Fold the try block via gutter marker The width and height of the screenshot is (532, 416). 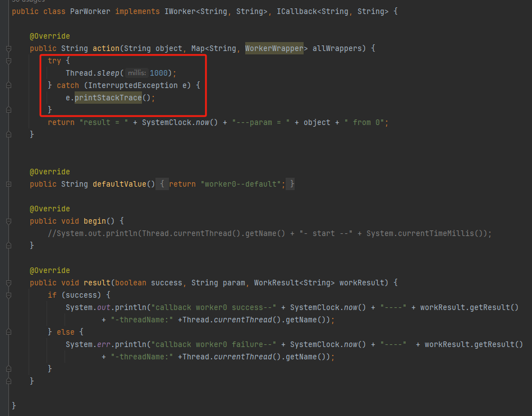(x=9, y=61)
